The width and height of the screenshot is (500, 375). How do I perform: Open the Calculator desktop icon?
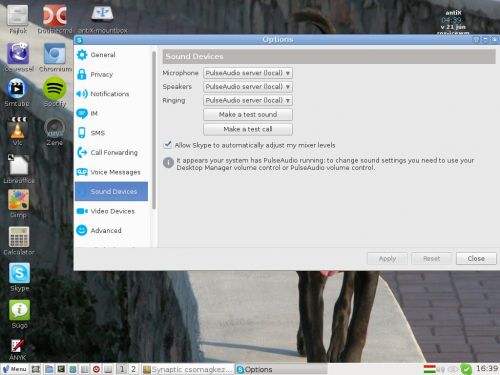(x=19, y=237)
